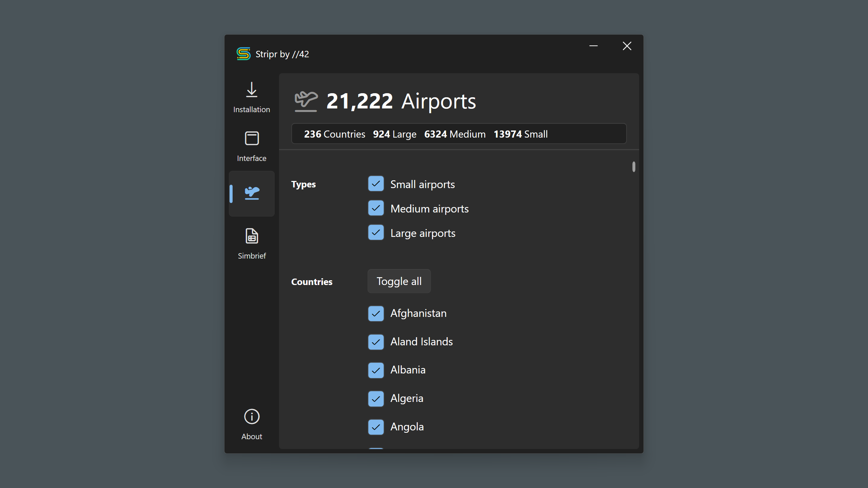Click the airport statistics summary bar
Image resolution: width=868 pixels, height=488 pixels.
[458, 134]
